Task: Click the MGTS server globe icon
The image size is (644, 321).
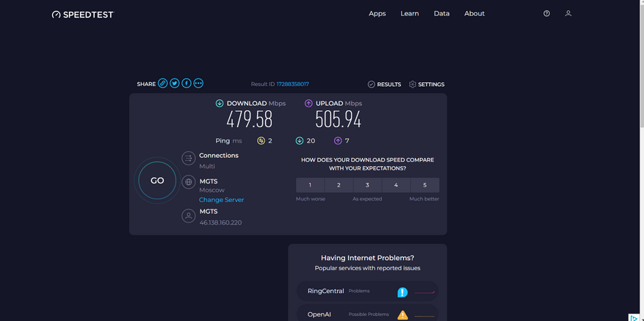Action: (189, 181)
